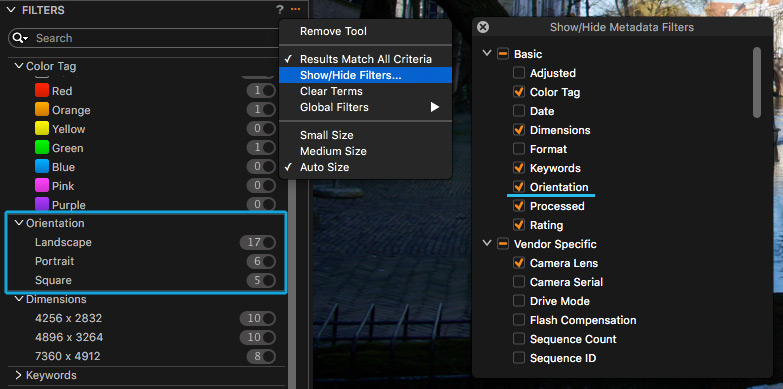Collapse the Color Tag filter group

19,66
